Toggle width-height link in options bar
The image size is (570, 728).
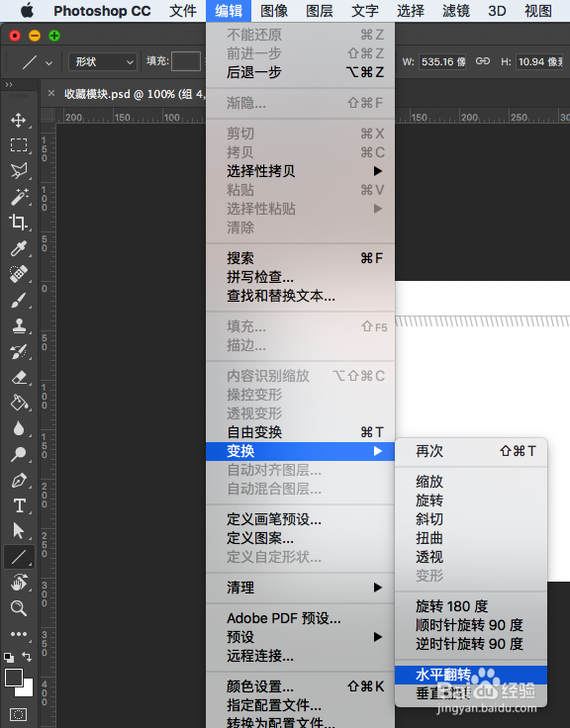pyautogui.click(x=483, y=61)
